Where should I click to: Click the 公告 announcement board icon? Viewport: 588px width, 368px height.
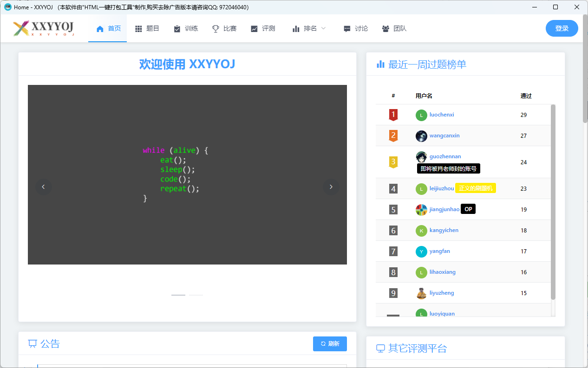tap(33, 344)
